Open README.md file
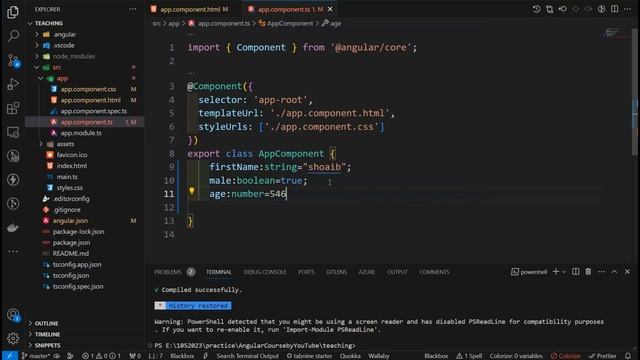 click(70, 253)
